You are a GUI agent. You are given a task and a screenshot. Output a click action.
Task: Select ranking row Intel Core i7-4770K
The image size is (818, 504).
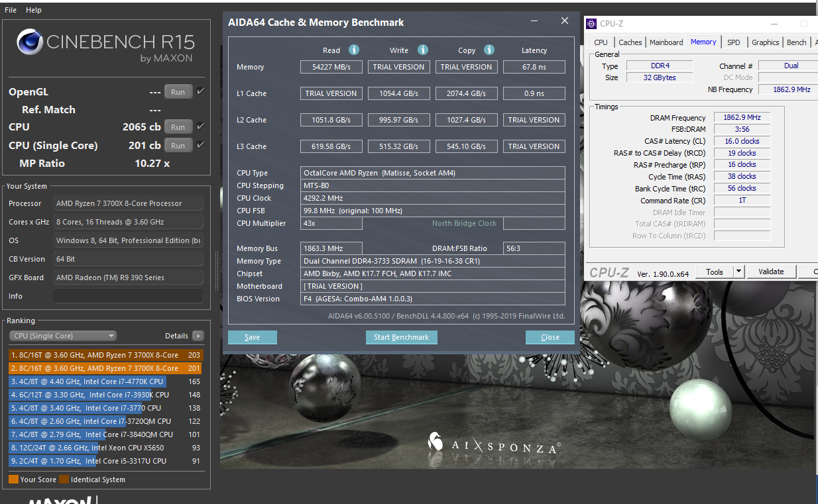[x=106, y=381]
